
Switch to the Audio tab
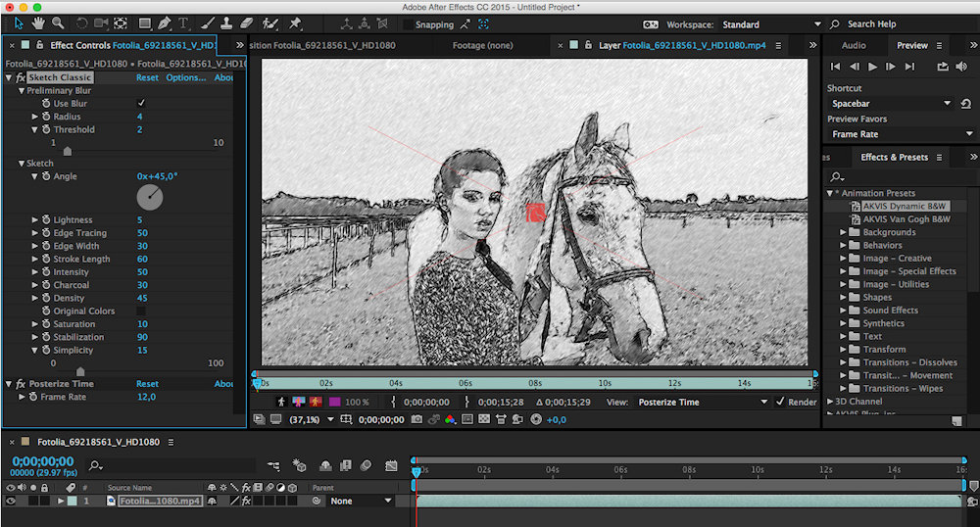[x=853, y=45]
